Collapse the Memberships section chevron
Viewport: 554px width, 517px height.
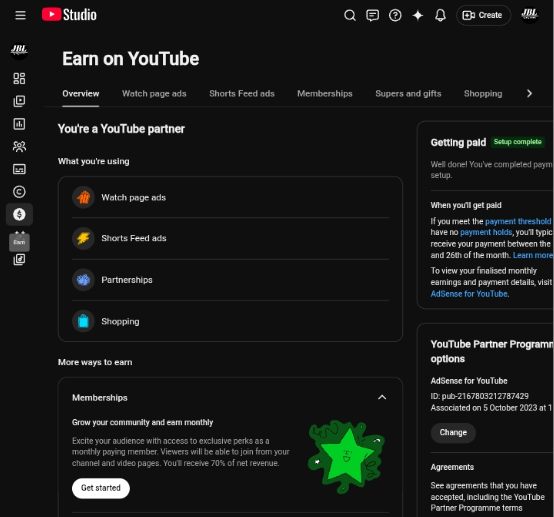pos(382,398)
